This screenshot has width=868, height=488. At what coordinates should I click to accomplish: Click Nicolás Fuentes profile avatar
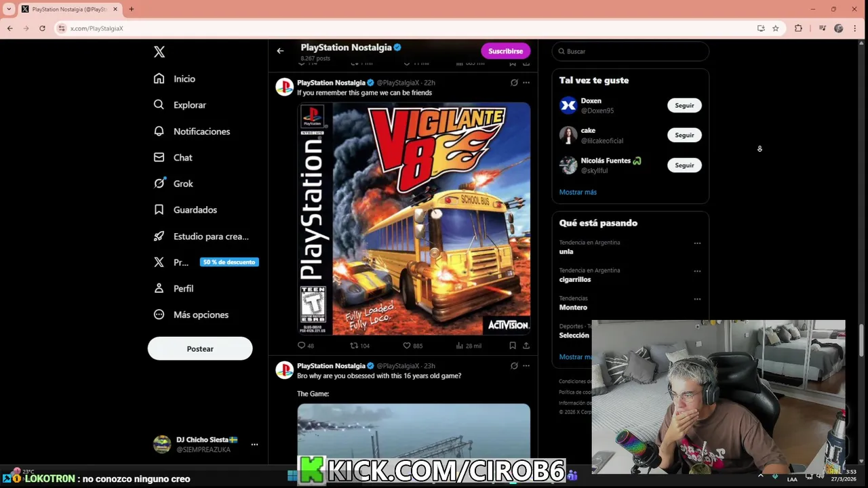[x=568, y=165]
